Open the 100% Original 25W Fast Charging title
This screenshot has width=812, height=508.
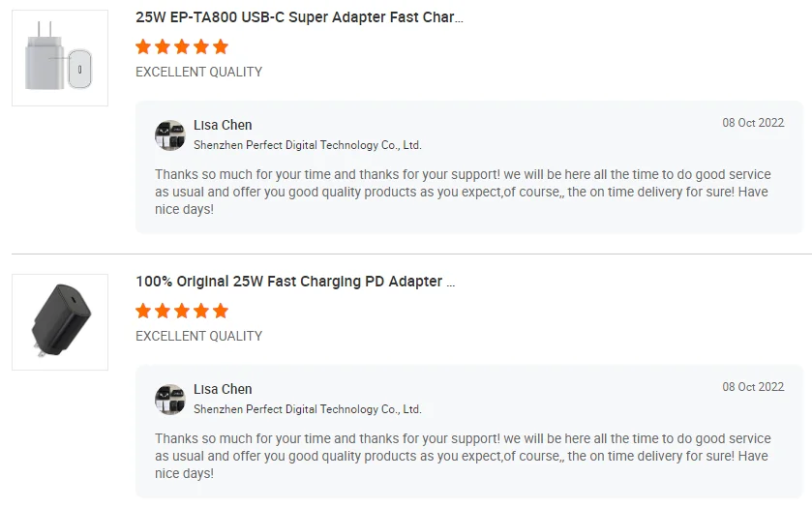pyautogui.click(x=295, y=282)
